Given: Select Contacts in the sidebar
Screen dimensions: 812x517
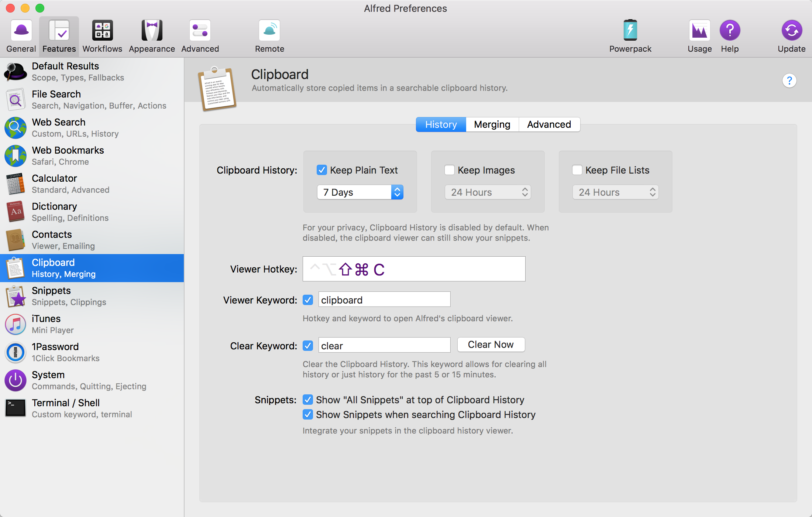Looking at the screenshot, I should tap(92, 240).
